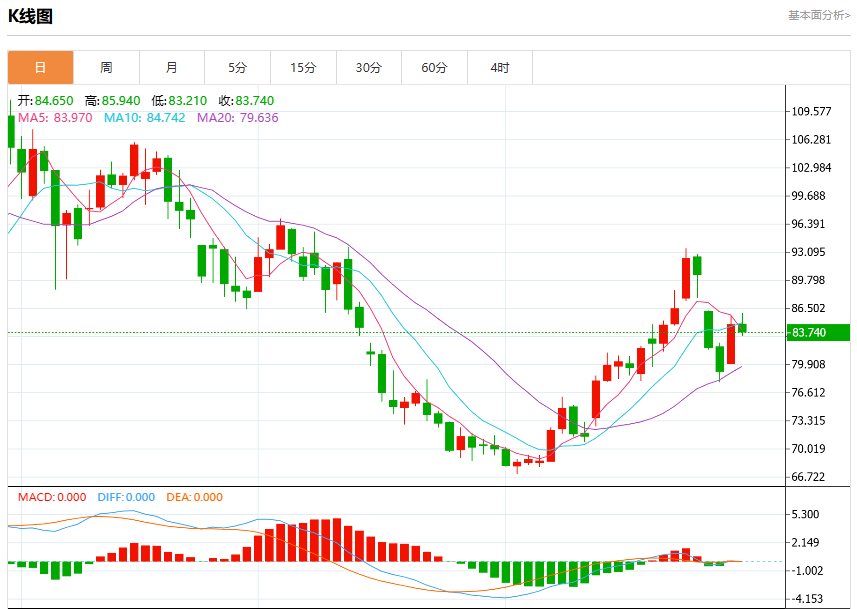Image resolution: width=857 pixels, height=609 pixels.
Task: Select the 30分 interval tab
Action: (x=369, y=67)
